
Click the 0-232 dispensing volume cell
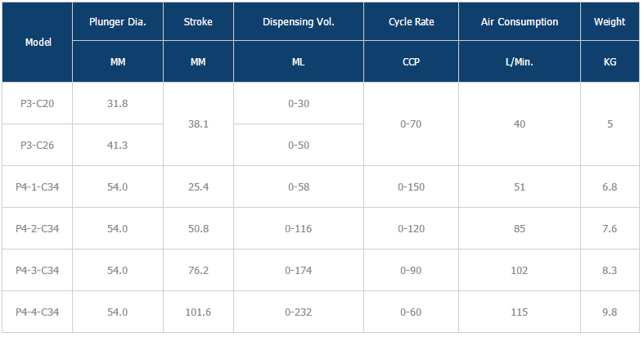click(x=299, y=312)
